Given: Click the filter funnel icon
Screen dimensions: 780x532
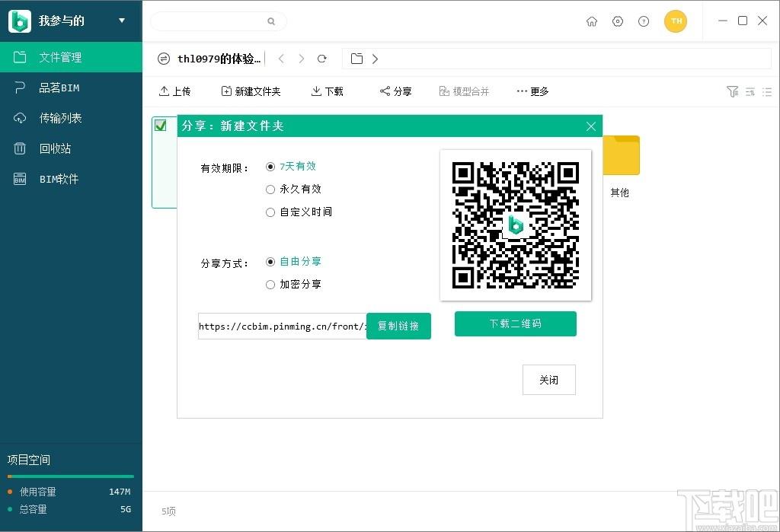Looking at the screenshot, I should coord(732,91).
